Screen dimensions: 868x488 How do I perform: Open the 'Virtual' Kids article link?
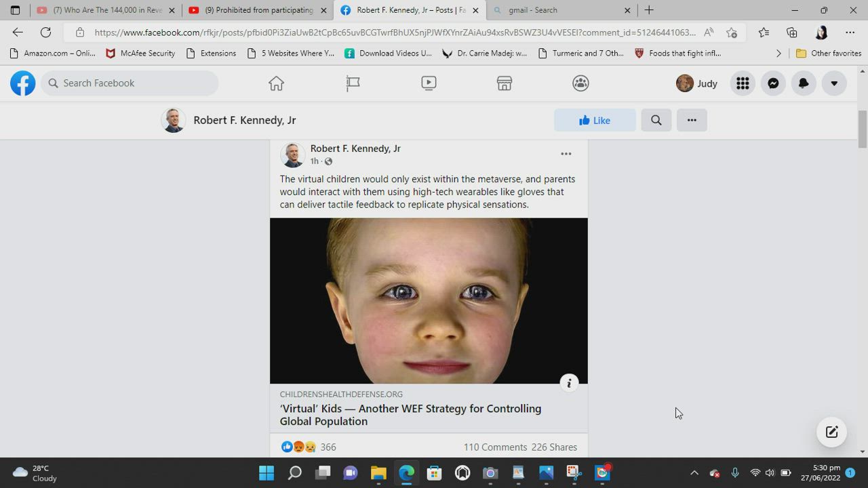pos(410,415)
